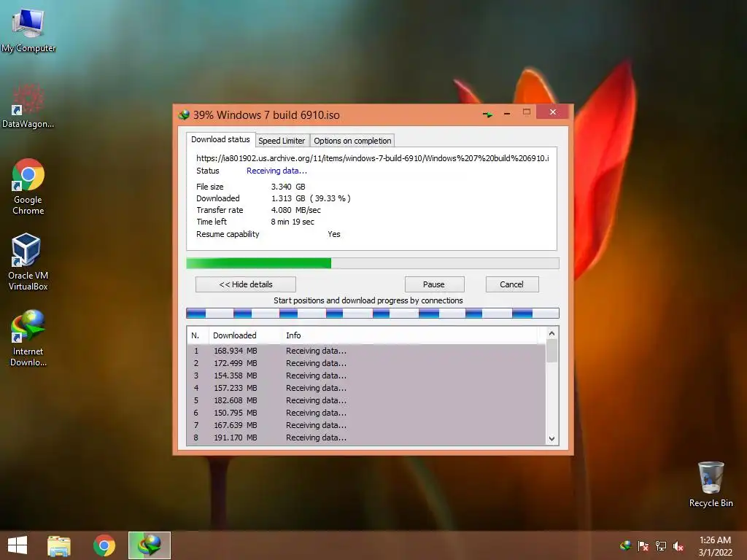Close the download dialog
The height and width of the screenshot is (560, 747).
coord(552,112)
